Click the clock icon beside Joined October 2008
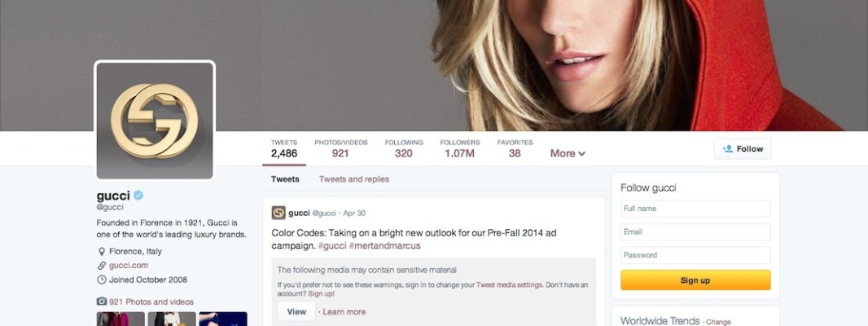 point(101,280)
